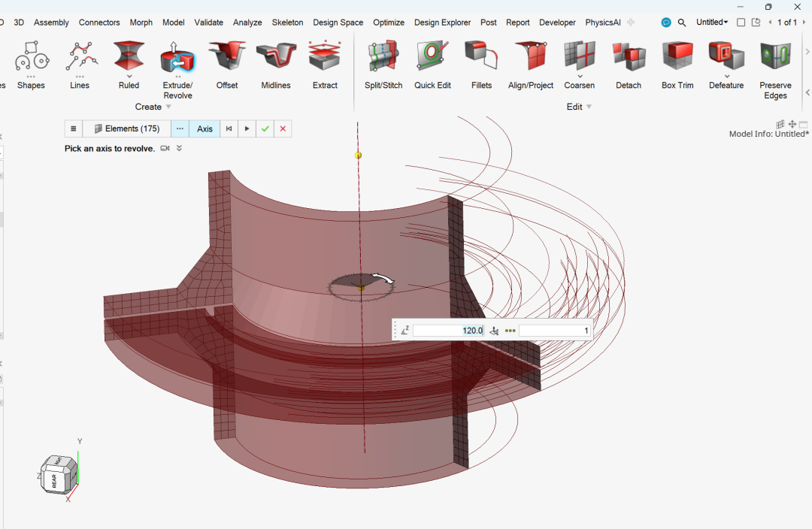Toggle the Axis selector in guide bar
This screenshot has height=529, width=812.
coord(205,128)
